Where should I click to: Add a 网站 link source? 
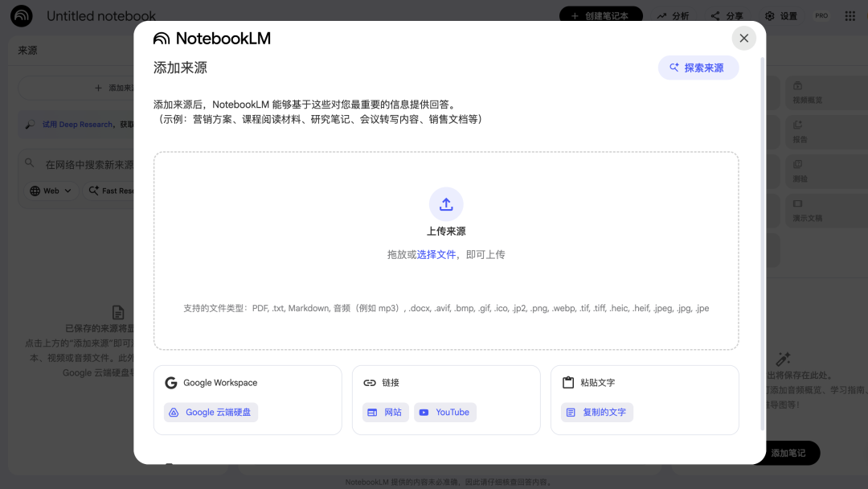[384, 412]
